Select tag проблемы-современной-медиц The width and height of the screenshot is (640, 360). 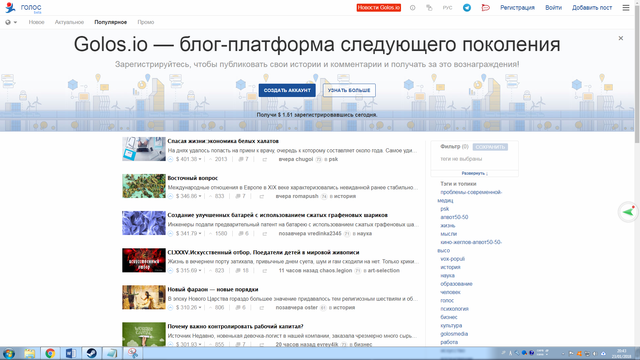470,196
